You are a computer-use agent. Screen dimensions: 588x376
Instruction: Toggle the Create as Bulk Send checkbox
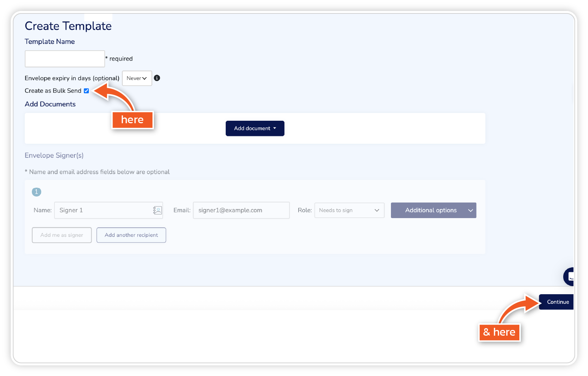pos(86,91)
